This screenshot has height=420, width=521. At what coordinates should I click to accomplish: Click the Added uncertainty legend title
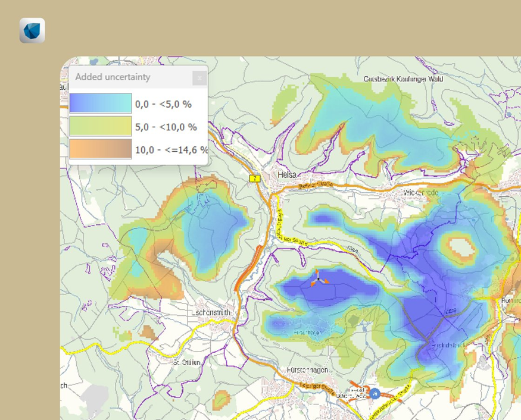113,77
